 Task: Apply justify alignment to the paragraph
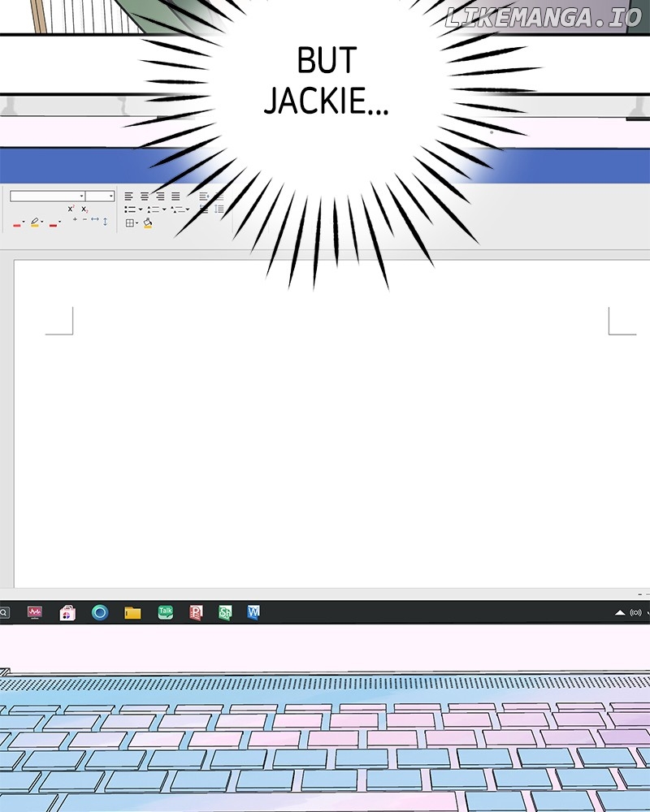175,197
